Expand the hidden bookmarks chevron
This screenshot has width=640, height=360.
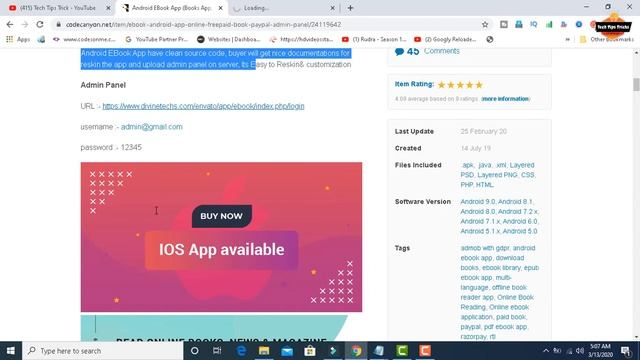point(567,40)
